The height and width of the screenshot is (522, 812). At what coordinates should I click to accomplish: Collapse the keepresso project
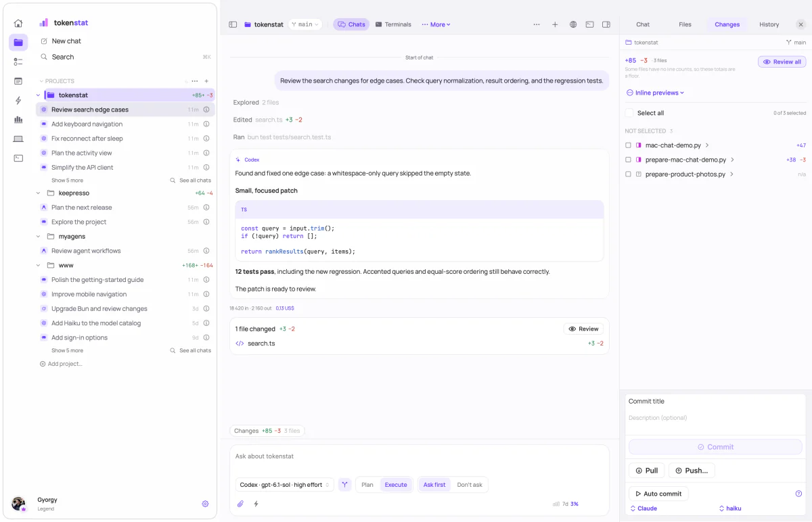[x=38, y=193]
